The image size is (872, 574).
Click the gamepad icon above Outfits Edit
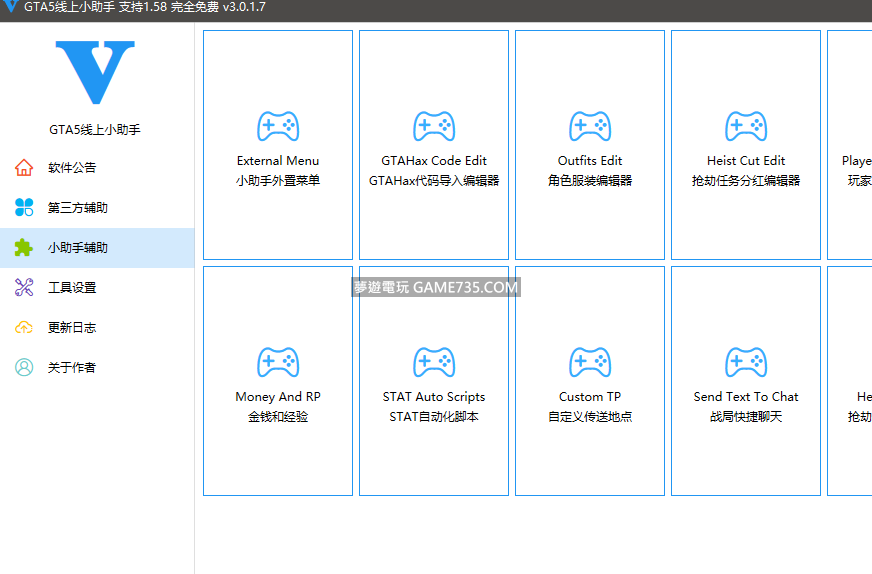tap(590, 126)
